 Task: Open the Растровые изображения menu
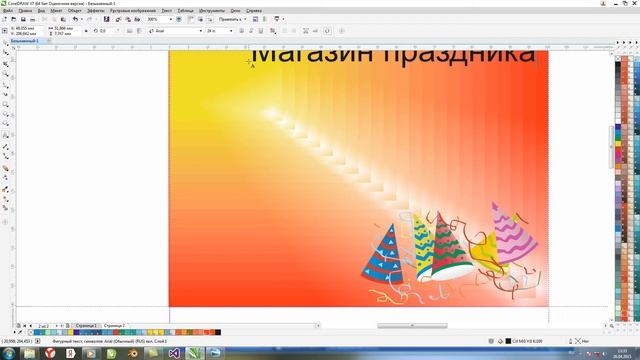133,11
